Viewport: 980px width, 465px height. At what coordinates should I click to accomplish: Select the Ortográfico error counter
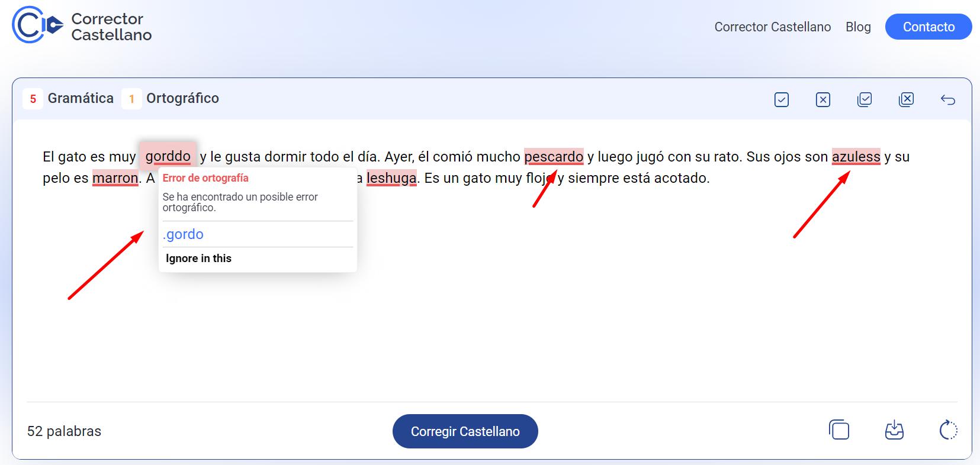coord(171,98)
